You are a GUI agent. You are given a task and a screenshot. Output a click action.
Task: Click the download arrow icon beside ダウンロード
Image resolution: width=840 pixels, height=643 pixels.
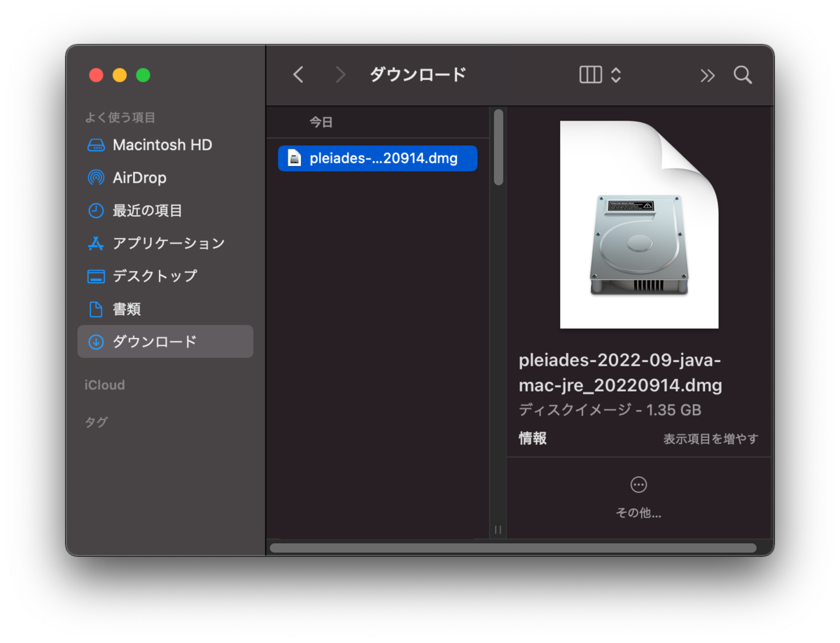(x=96, y=342)
